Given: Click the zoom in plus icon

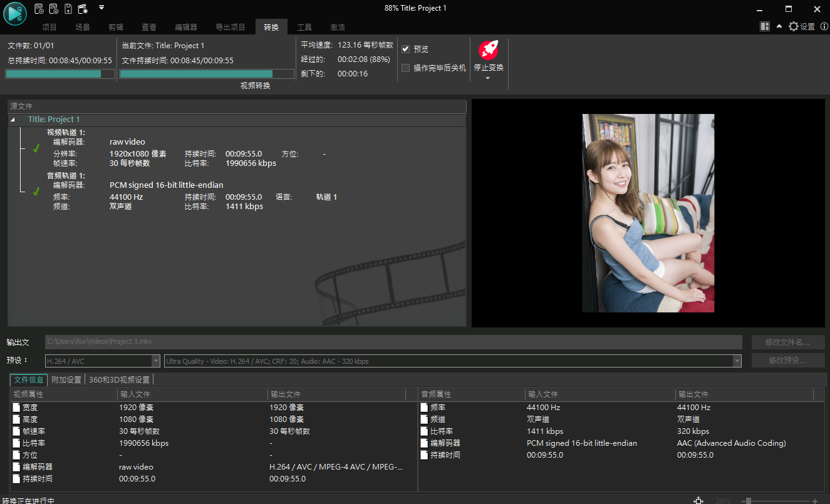Looking at the screenshot, I should pyautogui.click(x=814, y=501).
